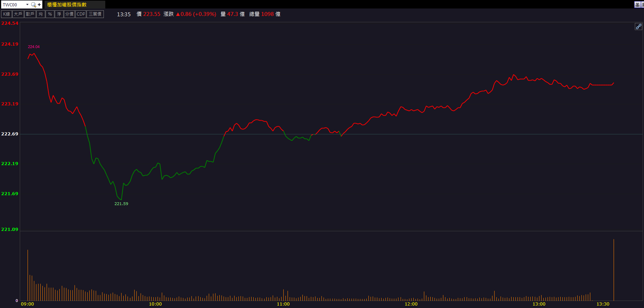Click the chain link icon
Screen dimensions: 644x308
pyautogui.click(x=638, y=27)
